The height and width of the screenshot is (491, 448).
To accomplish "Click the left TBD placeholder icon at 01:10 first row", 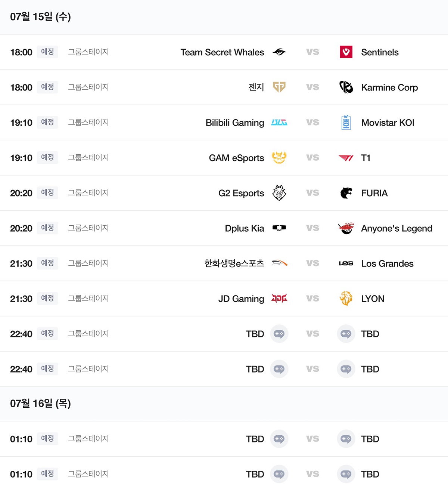I will click(x=279, y=439).
